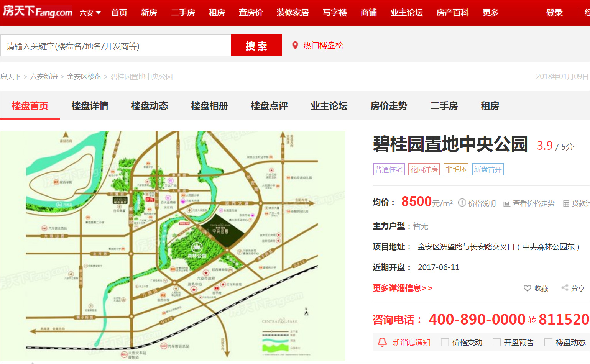Screen dimensions: 590x364
Task: Focus the keyword search input field
Action: pyautogui.click(x=116, y=46)
